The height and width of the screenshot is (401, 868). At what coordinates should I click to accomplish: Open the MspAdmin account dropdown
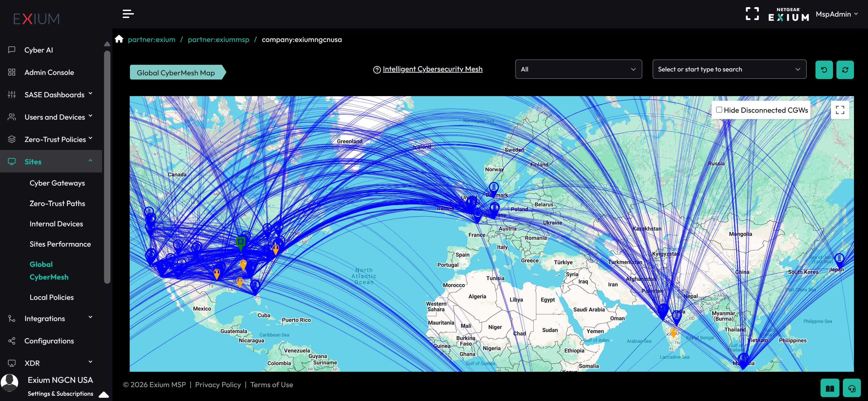(x=836, y=14)
